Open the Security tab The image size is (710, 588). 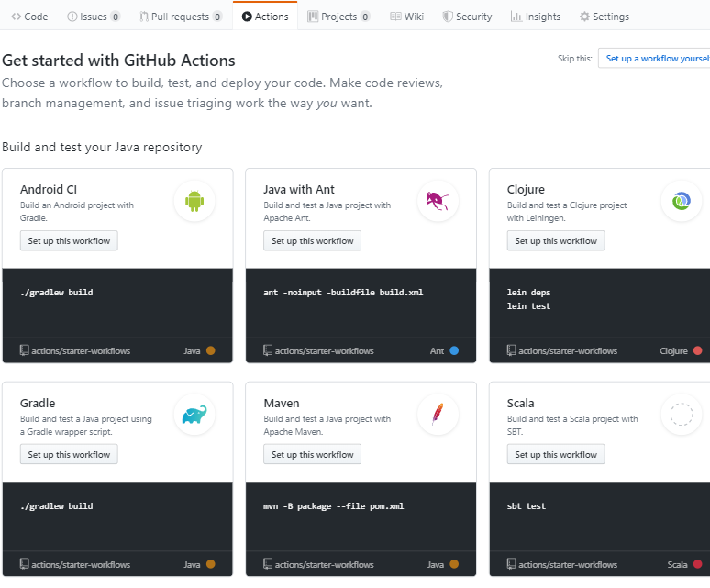(x=467, y=17)
